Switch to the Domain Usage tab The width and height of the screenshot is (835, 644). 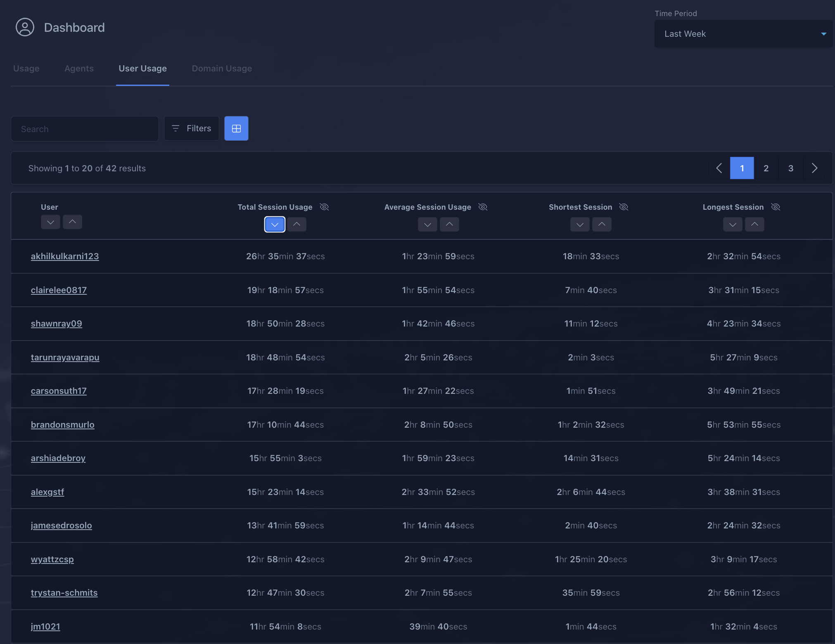point(222,69)
